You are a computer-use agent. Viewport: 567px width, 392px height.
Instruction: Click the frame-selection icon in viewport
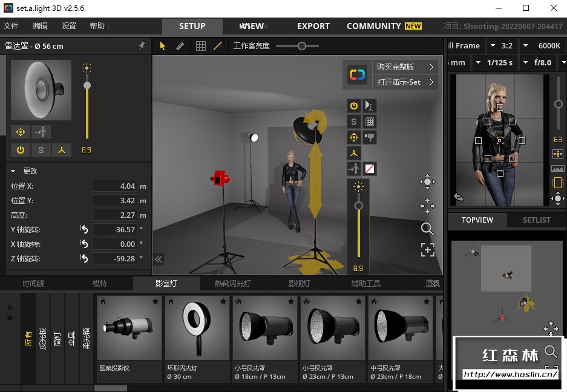click(428, 250)
